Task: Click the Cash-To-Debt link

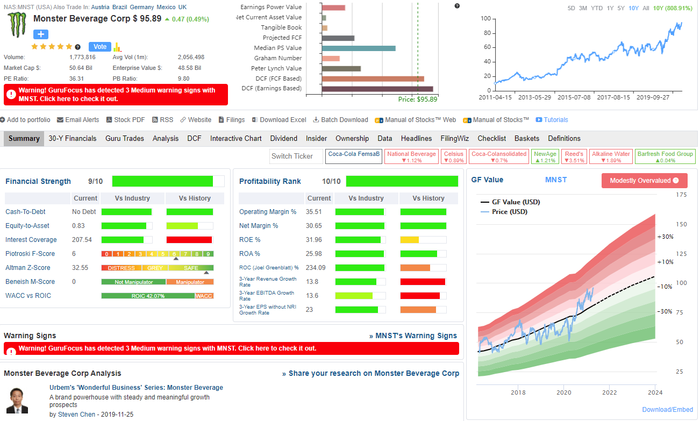Action: [x=25, y=212]
